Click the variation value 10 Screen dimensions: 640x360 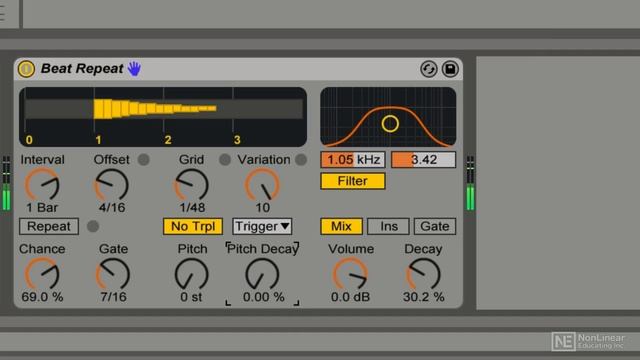coord(262,207)
